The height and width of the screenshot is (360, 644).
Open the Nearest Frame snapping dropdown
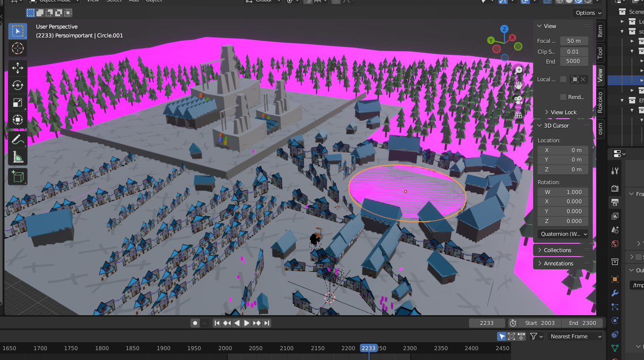pyautogui.click(x=575, y=336)
